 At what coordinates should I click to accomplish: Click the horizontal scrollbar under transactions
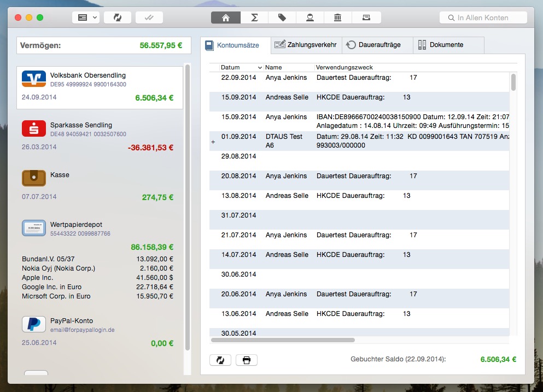click(x=283, y=340)
